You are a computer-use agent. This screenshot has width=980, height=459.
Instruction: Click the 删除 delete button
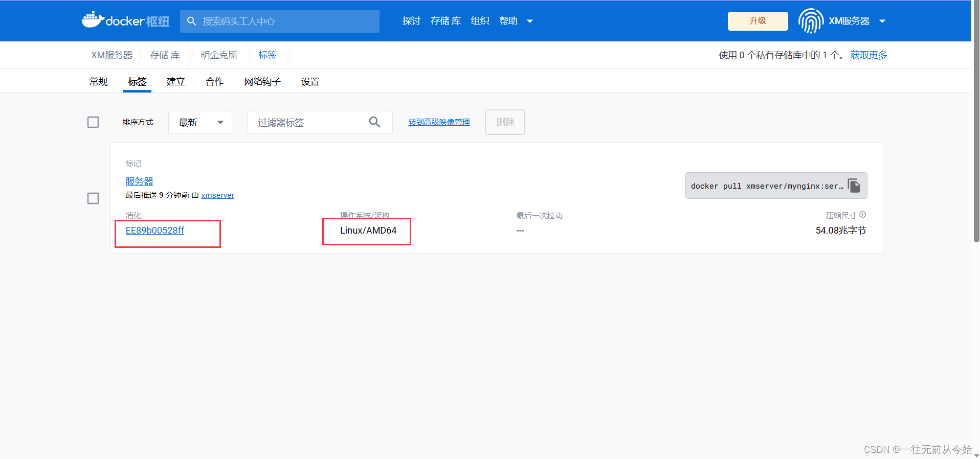505,122
